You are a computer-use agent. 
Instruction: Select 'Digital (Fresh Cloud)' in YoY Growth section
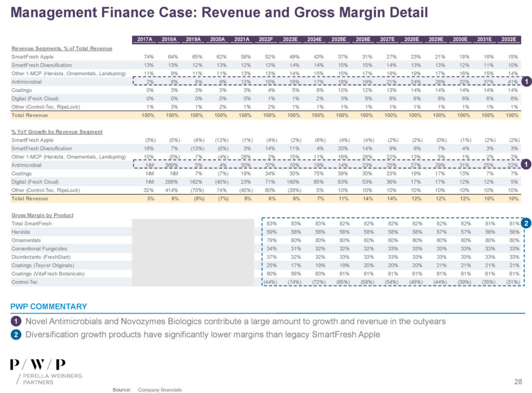[35, 182]
